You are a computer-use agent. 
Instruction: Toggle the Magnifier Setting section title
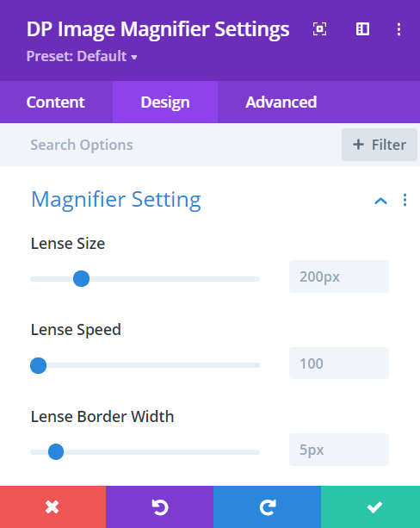click(x=116, y=200)
